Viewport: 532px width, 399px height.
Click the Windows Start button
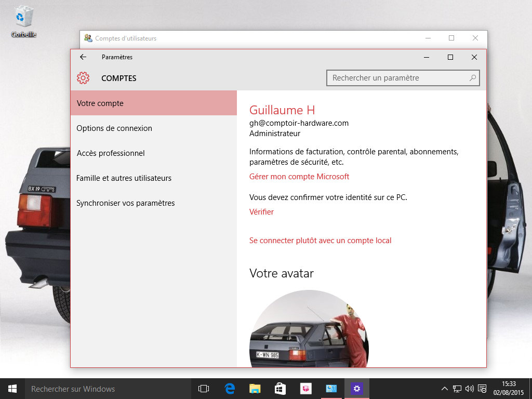tap(12, 389)
